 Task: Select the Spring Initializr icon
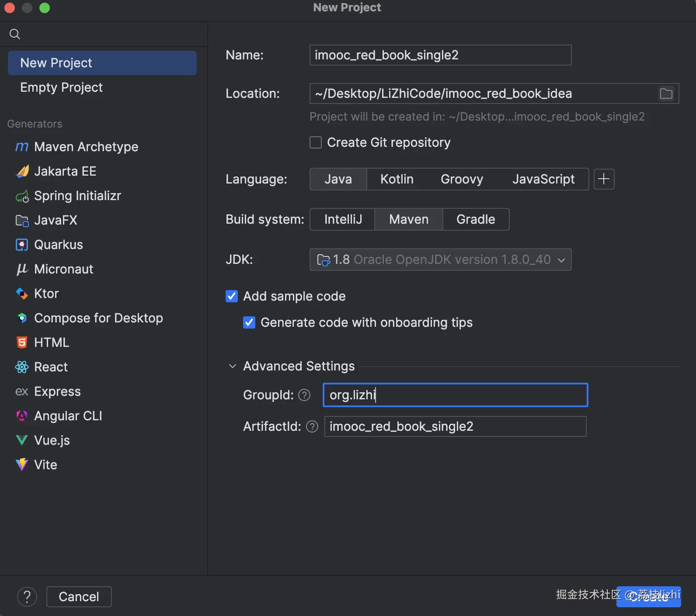point(22,196)
